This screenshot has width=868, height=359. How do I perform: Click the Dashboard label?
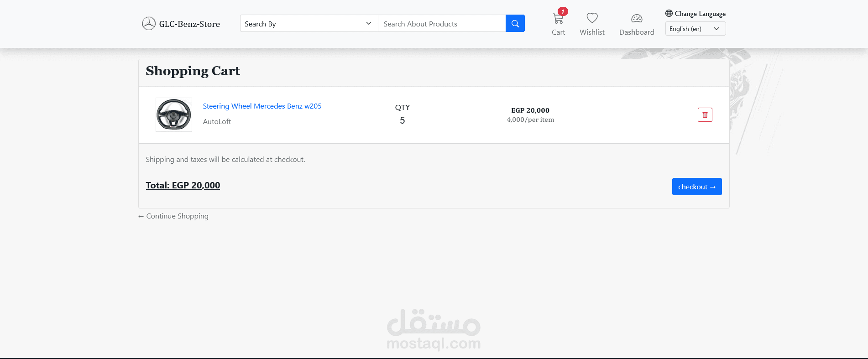637,32
